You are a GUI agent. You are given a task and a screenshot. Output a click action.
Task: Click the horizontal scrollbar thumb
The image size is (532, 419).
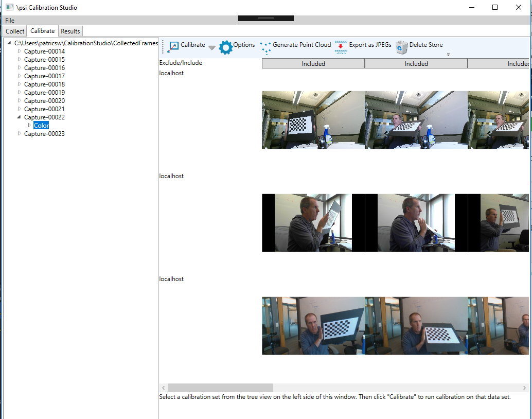pos(221,388)
